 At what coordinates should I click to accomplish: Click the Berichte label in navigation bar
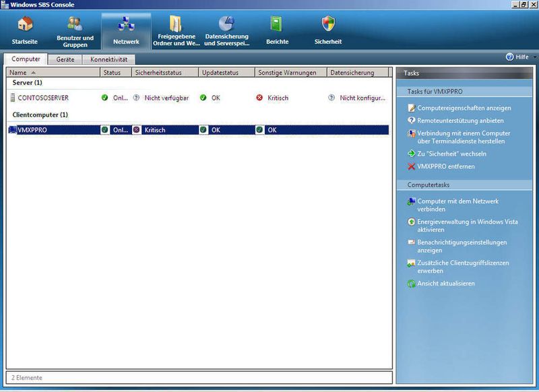[277, 42]
